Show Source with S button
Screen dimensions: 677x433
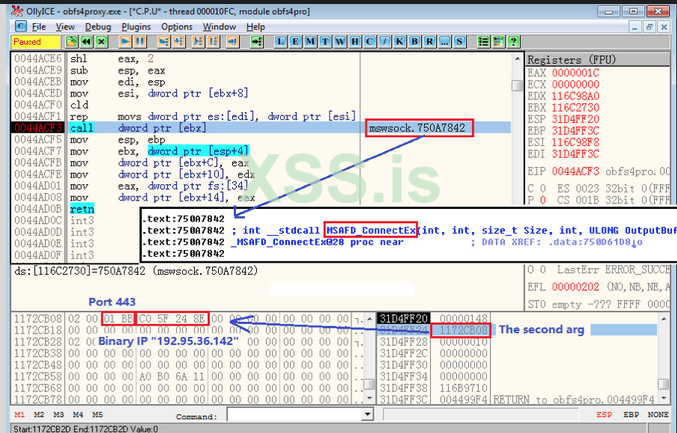click(x=459, y=42)
